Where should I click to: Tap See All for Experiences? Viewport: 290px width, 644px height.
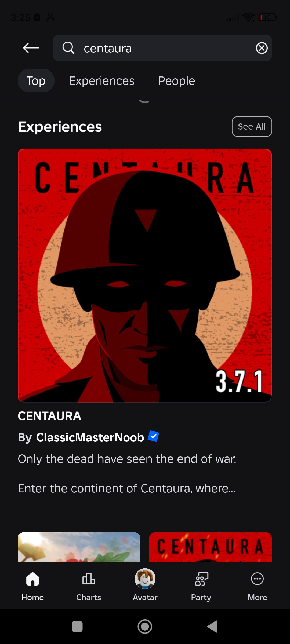click(252, 126)
